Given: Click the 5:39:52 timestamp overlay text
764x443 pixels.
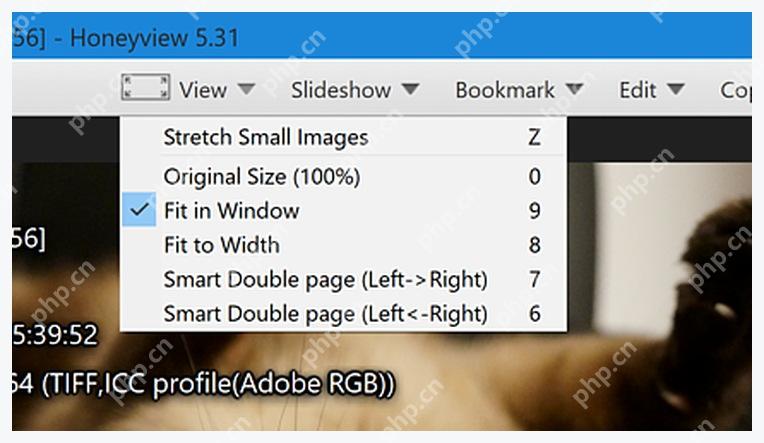Looking at the screenshot, I should point(55,335).
